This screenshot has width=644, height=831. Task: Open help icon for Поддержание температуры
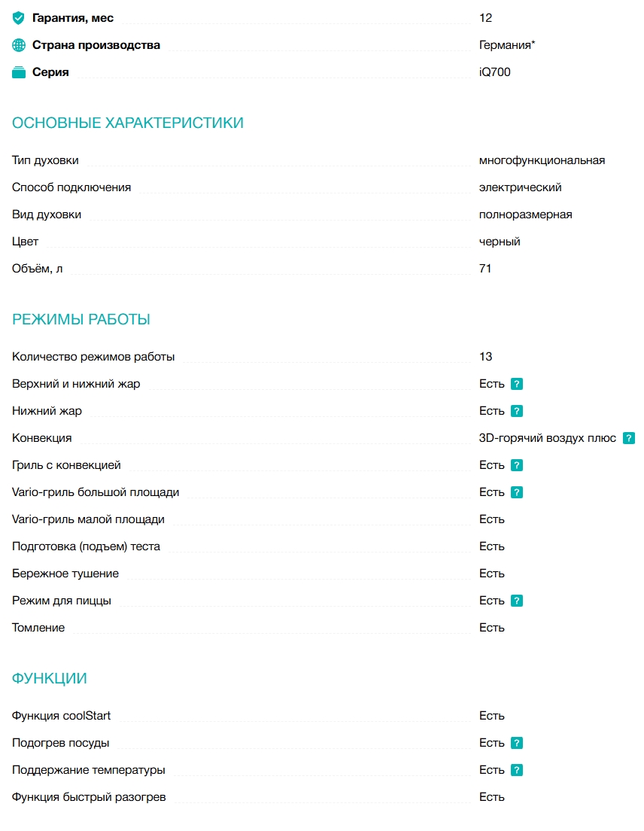click(517, 770)
